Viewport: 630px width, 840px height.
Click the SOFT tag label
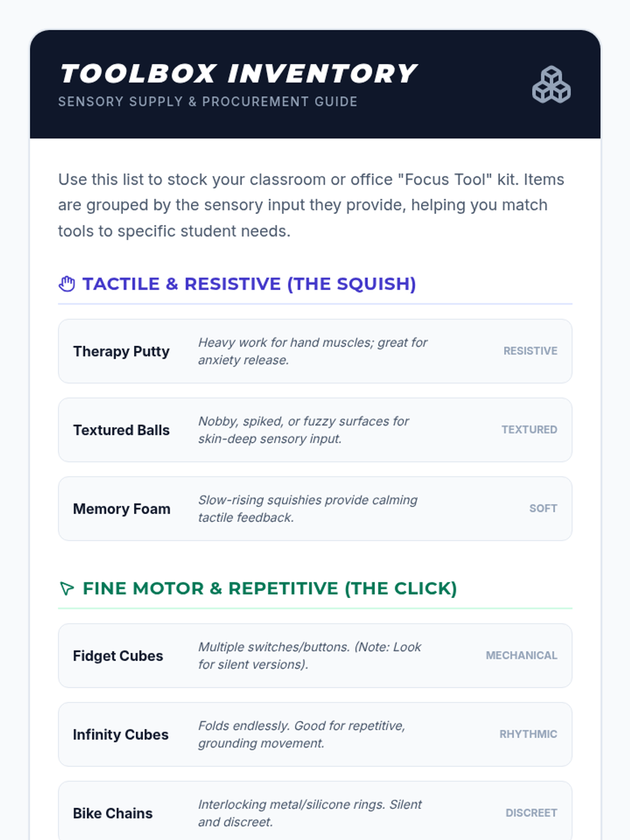click(543, 509)
